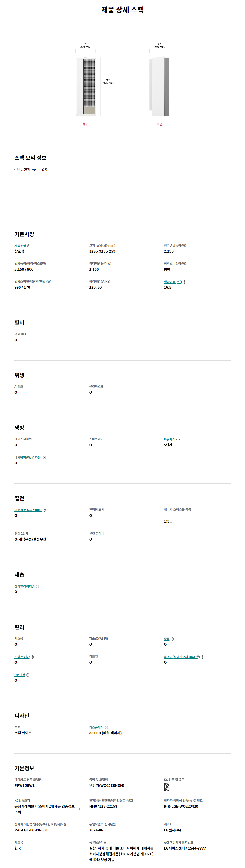Click the info icon next to 바람방향(좌/우 자동)
Viewport: 245px width, 868px height.
click(x=44, y=458)
